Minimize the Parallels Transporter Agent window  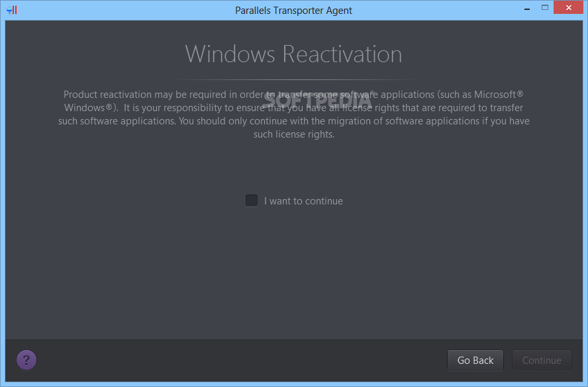[527, 8]
